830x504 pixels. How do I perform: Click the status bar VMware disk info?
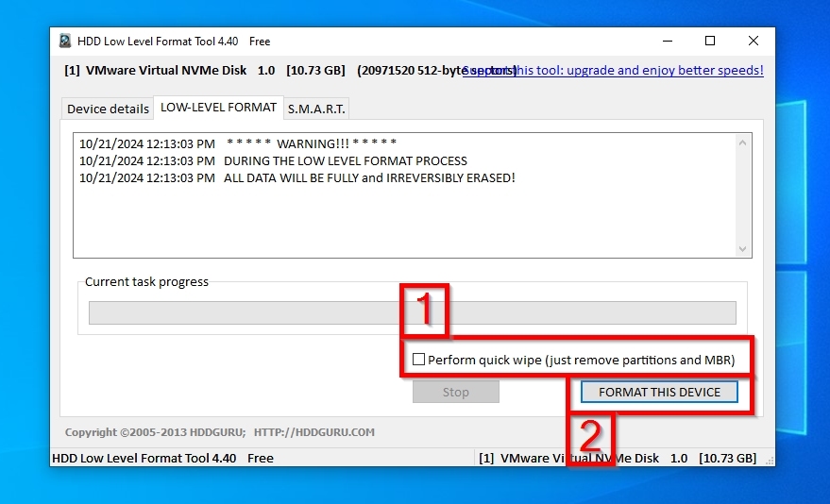618,458
